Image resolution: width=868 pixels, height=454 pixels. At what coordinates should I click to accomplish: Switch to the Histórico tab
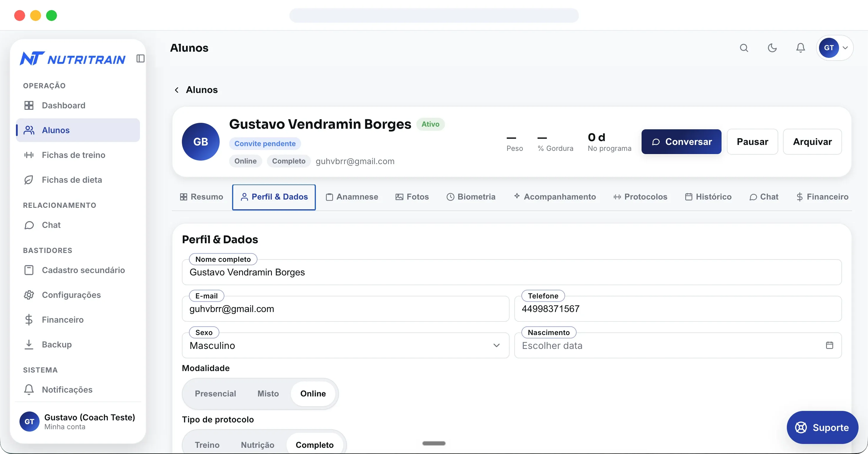(708, 197)
